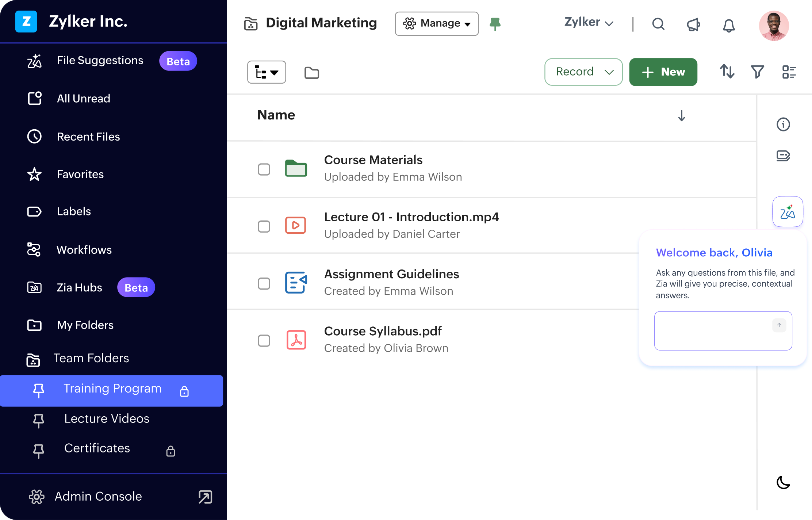Toggle dark mode moon icon
Screen dimensions: 812x520
pyautogui.click(x=783, y=482)
